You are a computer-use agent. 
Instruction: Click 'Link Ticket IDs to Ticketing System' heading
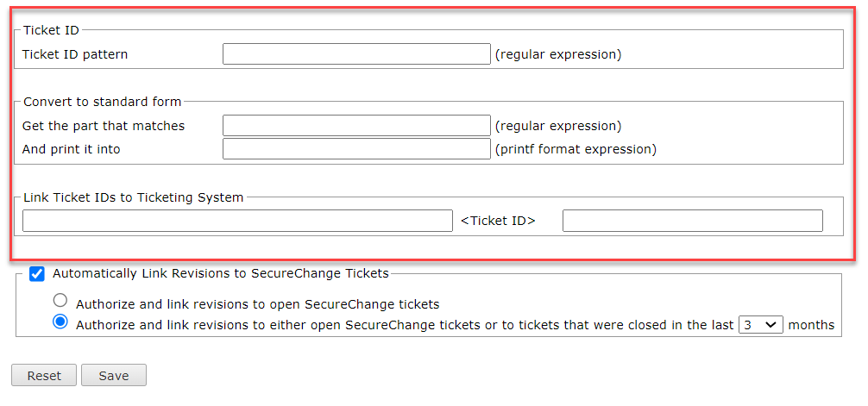(x=133, y=197)
